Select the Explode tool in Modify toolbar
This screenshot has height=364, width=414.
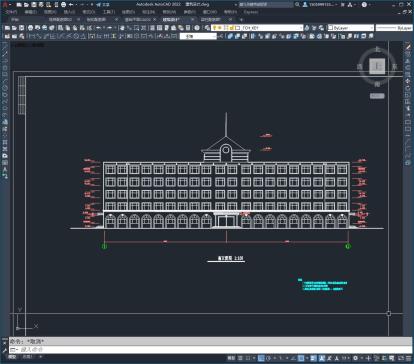coord(408,163)
